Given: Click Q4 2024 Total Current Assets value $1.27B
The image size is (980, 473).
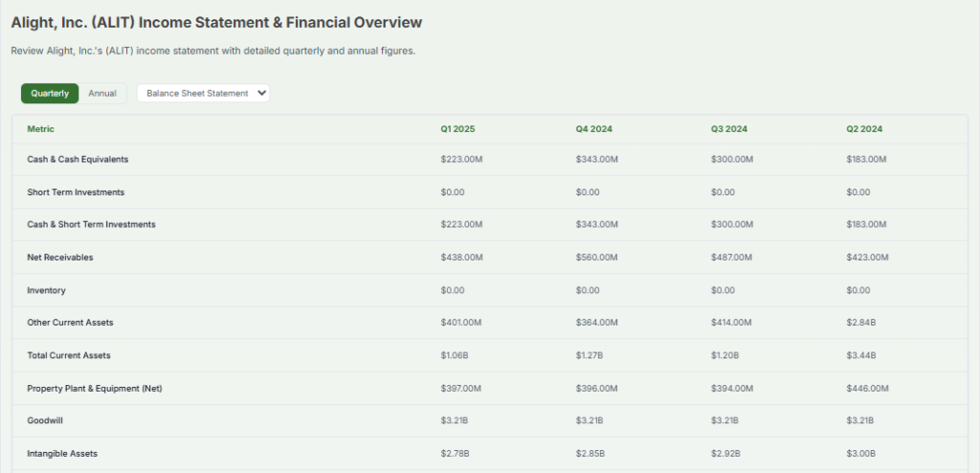Looking at the screenshot, I should coord(590,354).
